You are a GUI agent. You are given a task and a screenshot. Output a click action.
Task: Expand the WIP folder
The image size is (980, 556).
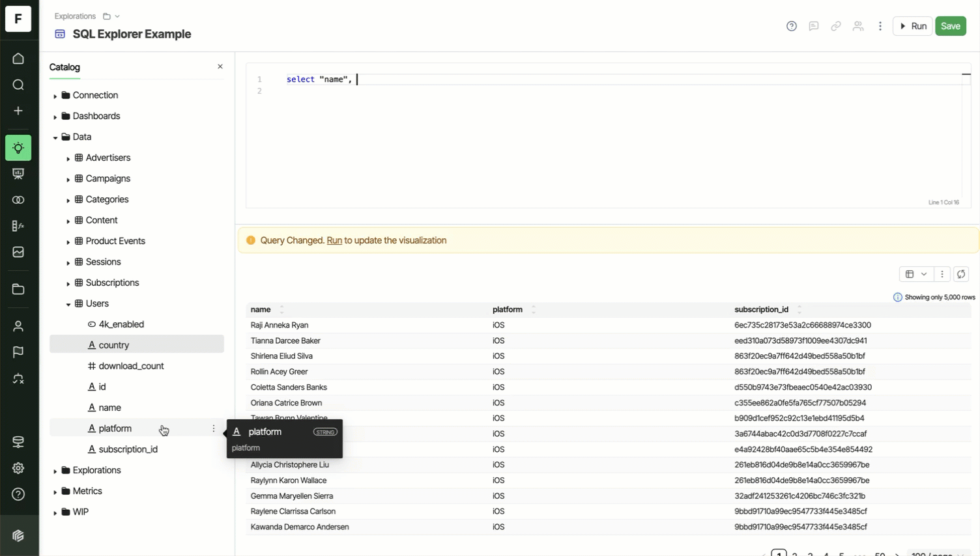click(x=55, y=512)
